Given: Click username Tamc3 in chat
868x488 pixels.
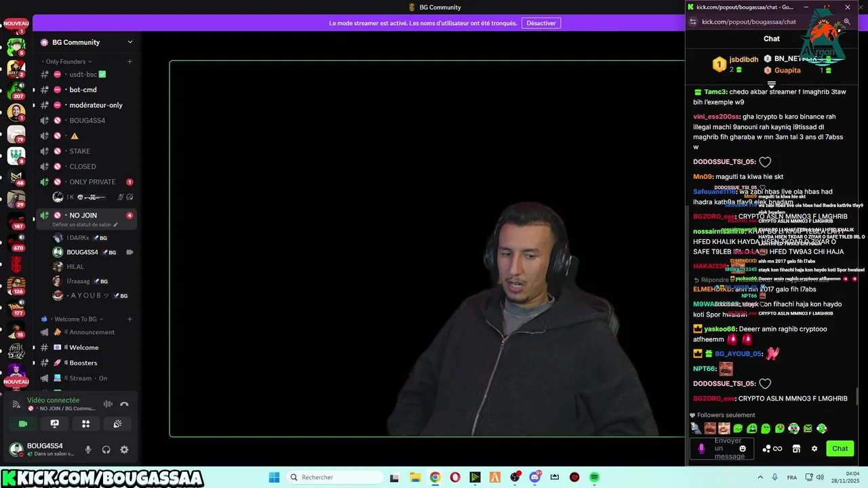Looking at the screenshot, I should 715,91.
